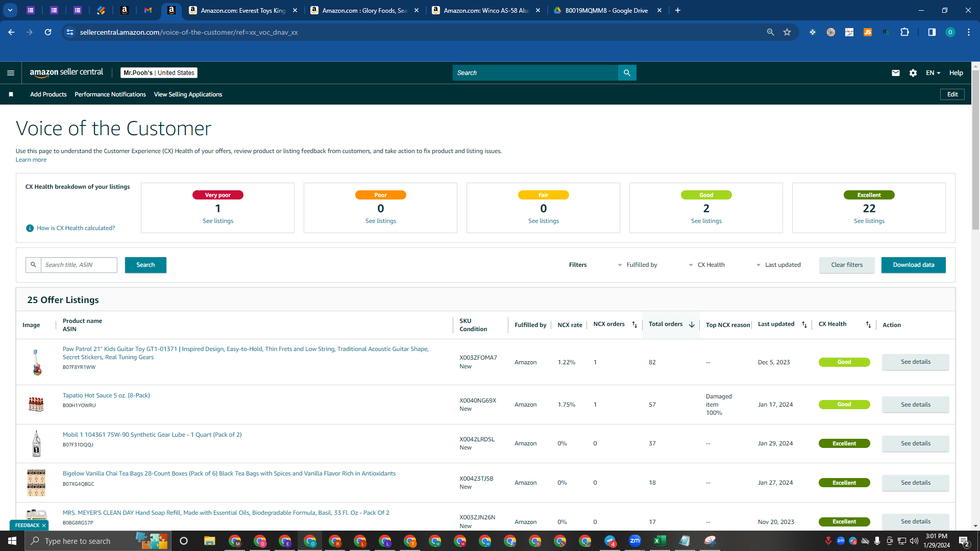Click the Download data button
This screenshot has width=980, height=551.
pos(914,265)
